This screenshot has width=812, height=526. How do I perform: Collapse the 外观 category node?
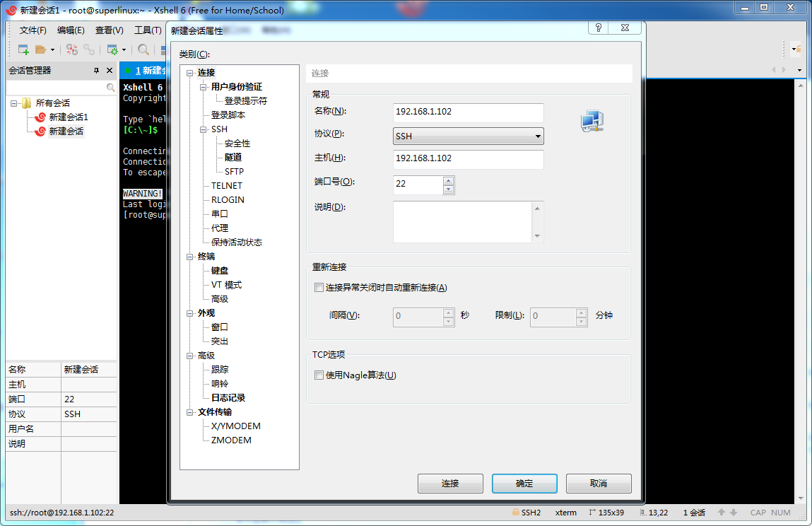(190, 313)
